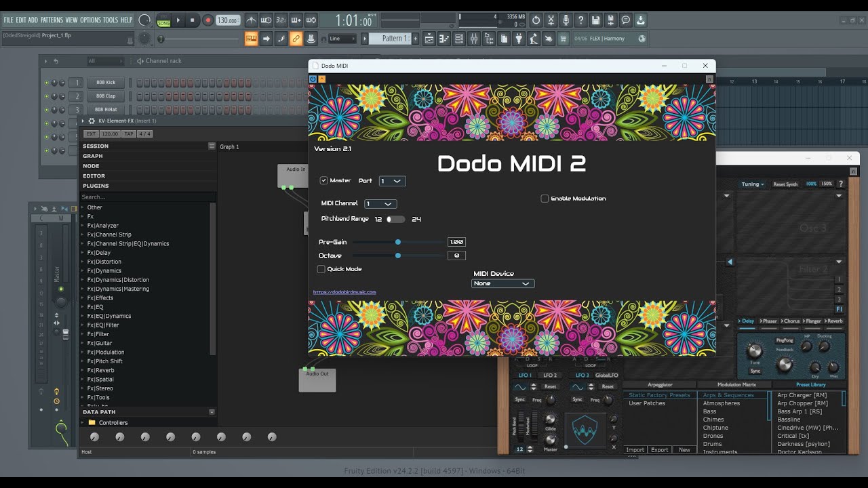
Task: Select the 808 HiHat channel button
Action: pyautogui.click(x=106, y=110)
